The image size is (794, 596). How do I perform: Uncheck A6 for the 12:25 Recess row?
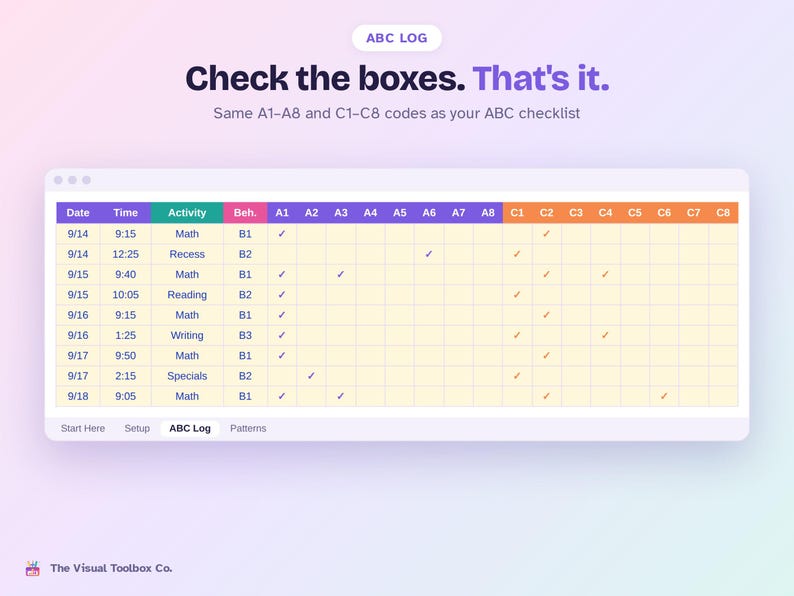[429, 254]
